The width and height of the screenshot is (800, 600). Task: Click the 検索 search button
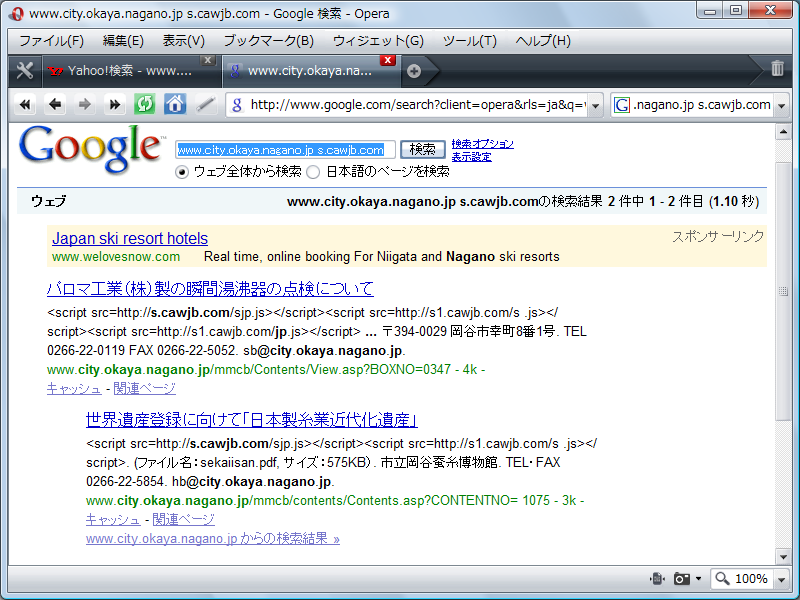(422, 149)
